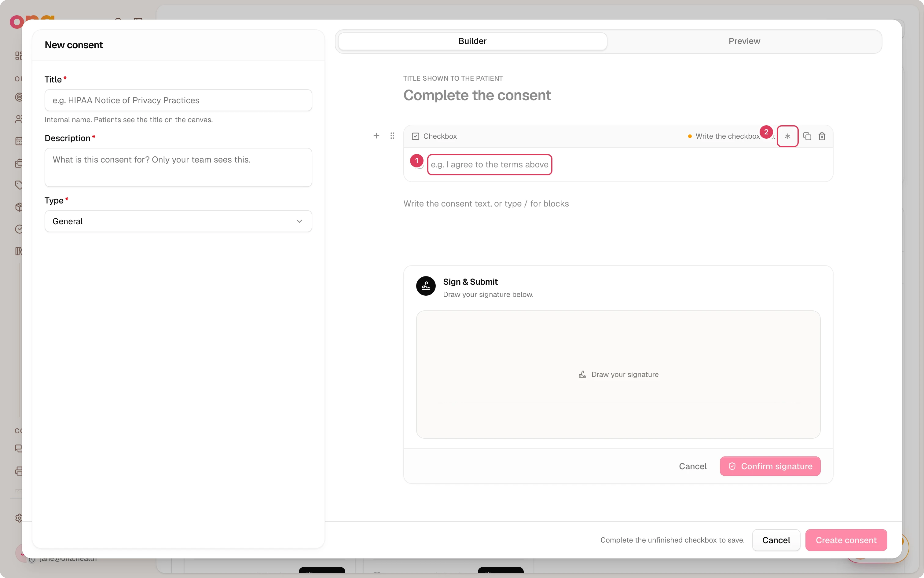Click the checkbox label field 'I agree to the terms above'
924x578 pixels.
[489, 164]
